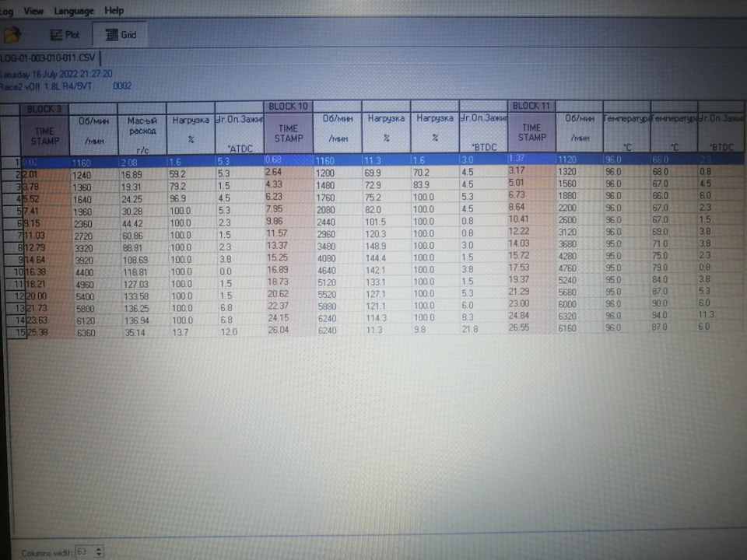Switch to the Plot view

click(x=65, y=35)
